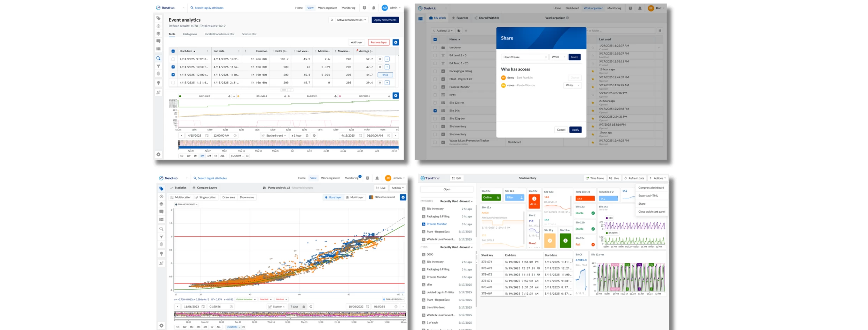Open Scatter chart type dropdown
The image size is (868, 330).
click(x=276, y=307)
